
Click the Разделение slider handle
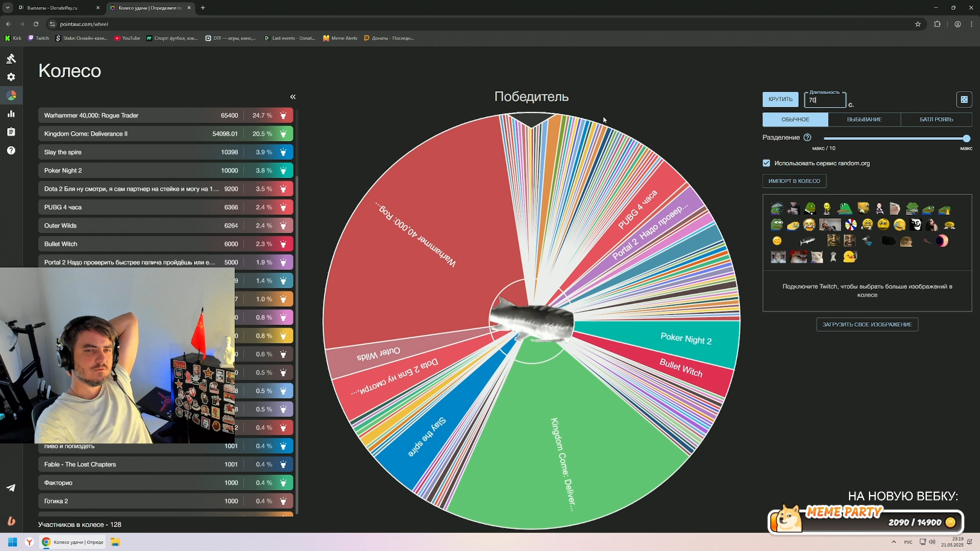click(x=966, y=138)
